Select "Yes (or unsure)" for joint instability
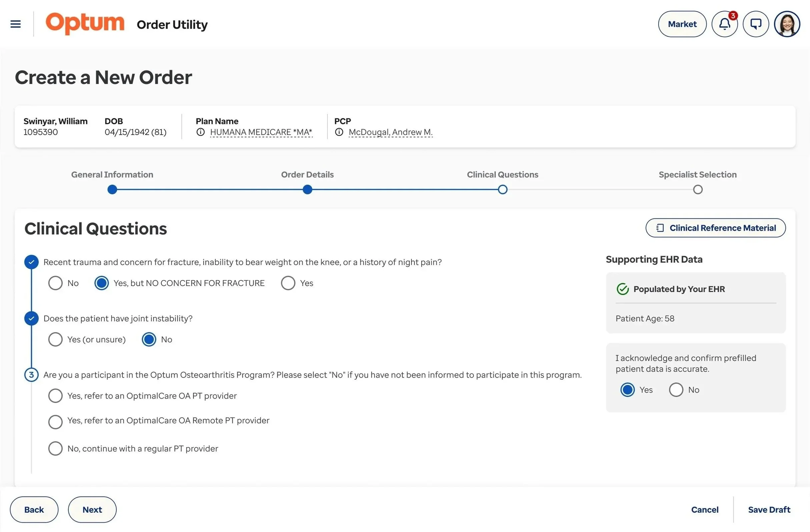Screen dimensions: 810x532 click(x=55, y=339)
